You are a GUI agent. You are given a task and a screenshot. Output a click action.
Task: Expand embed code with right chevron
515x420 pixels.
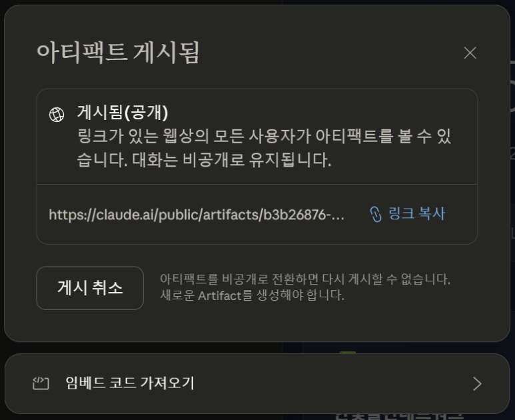477,383
